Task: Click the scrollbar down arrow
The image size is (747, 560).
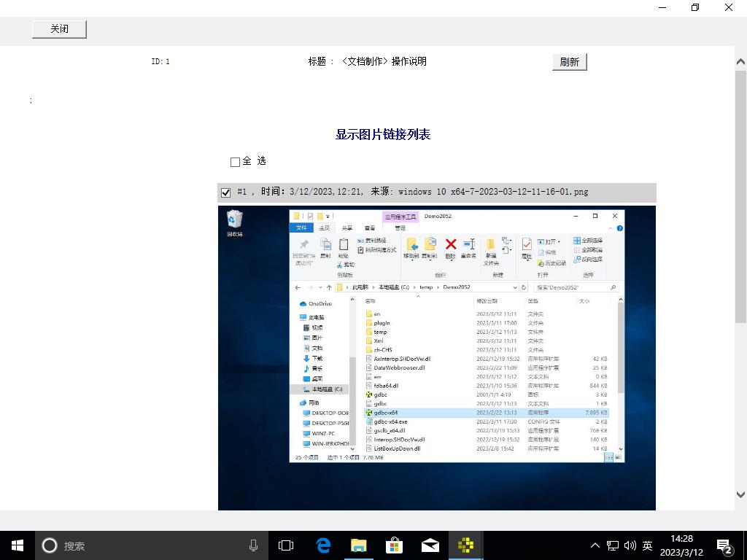Action: click(740, 494)
